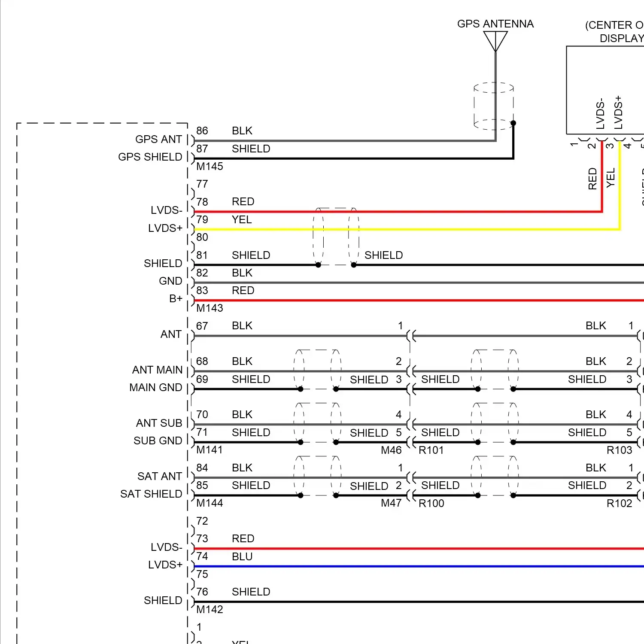Click connector label R101

431,450
